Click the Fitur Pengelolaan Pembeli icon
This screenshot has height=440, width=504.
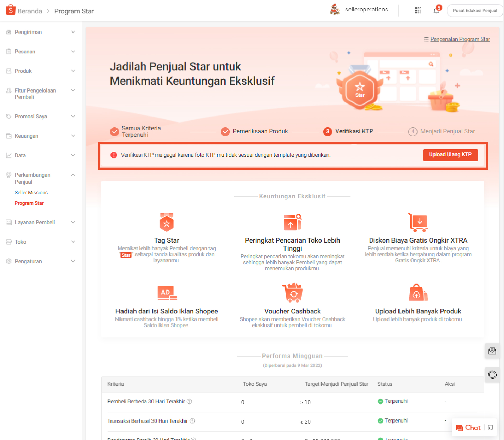(x=9, y=91)
